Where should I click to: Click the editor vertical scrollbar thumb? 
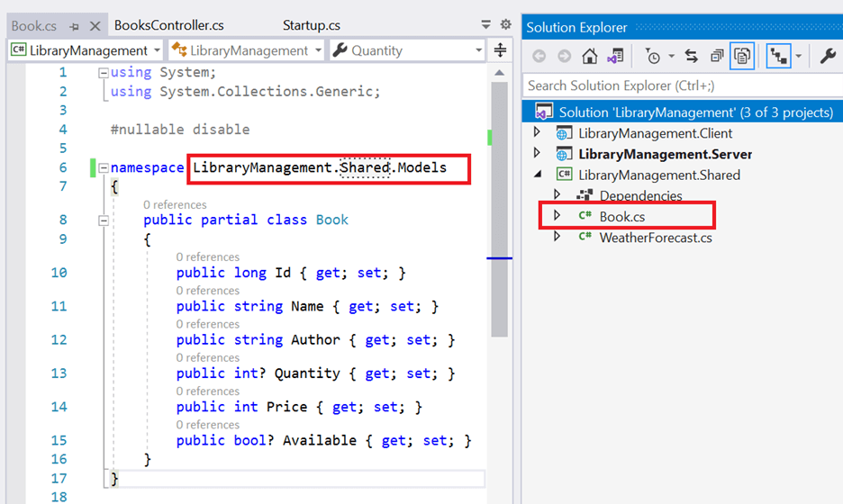[499, 207]
